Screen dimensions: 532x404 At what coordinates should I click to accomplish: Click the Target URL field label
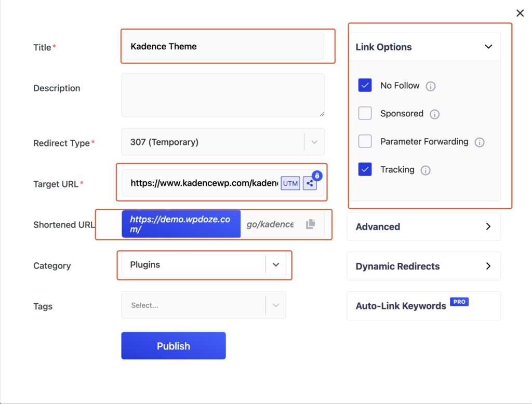[56, 184]
